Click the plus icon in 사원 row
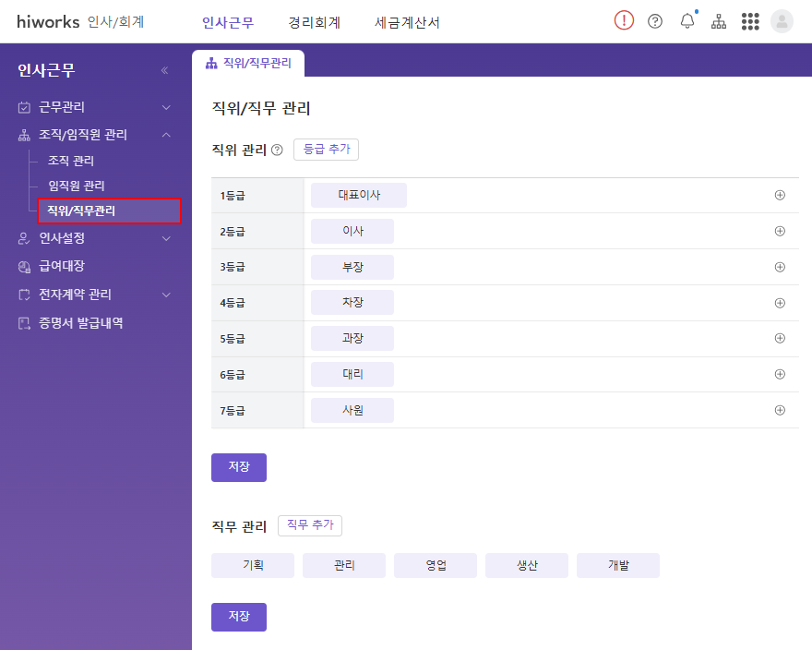Screen dimensions: 812x650 pyautogui.click(x=780, y=410)
